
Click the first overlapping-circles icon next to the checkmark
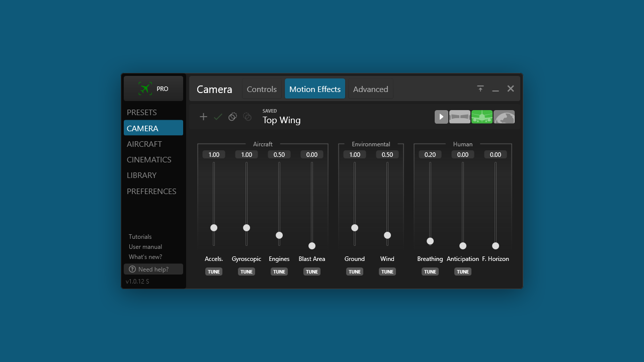(x=232, y=117)
